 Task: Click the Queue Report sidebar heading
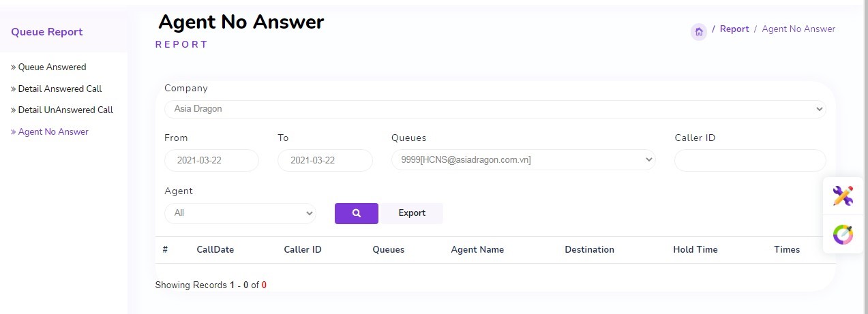[47, 32]
